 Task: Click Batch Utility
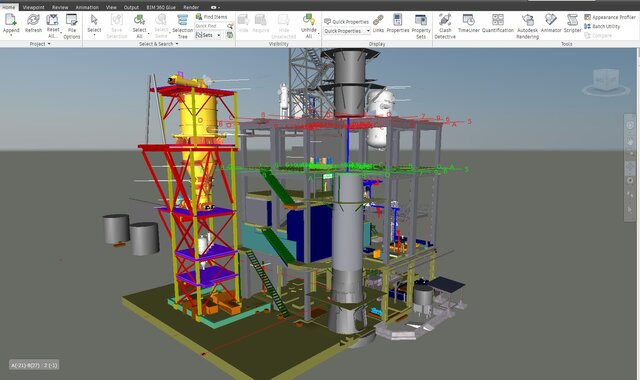pyautogui.click(x=602, y=26)
